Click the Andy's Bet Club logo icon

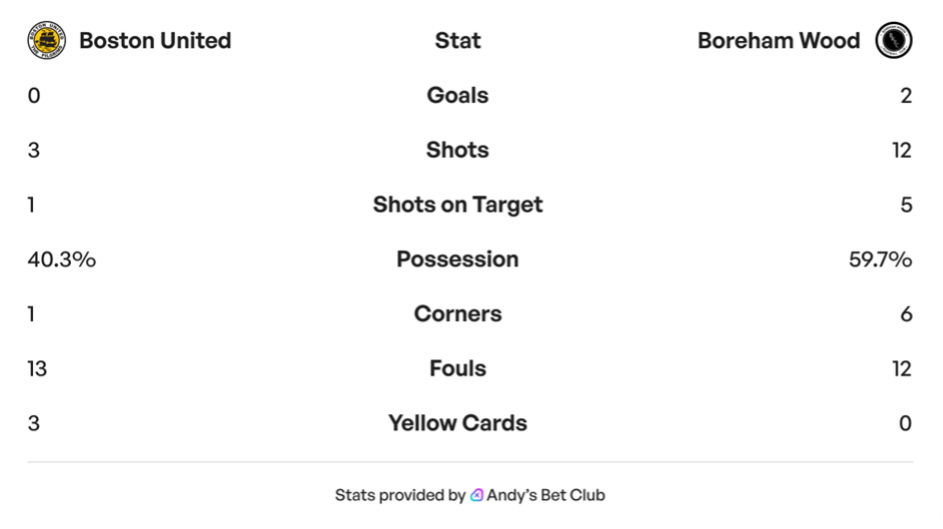pyautogui.click(x=478, y=495)
